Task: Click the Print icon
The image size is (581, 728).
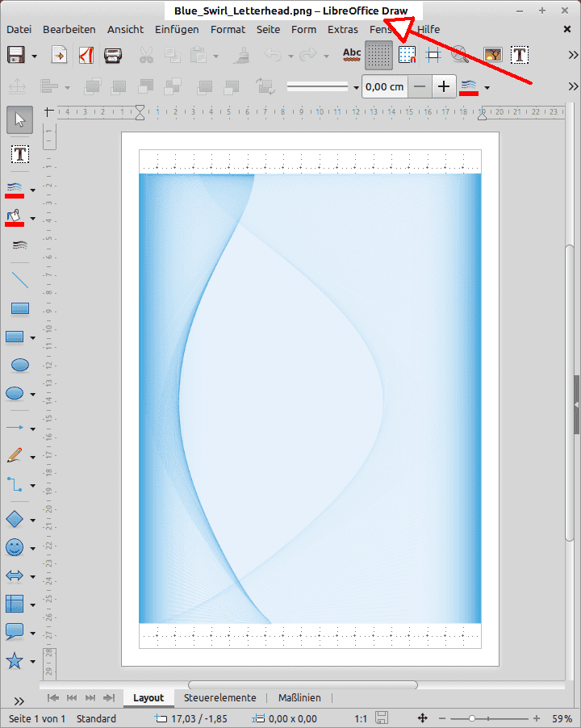Action: coord(113,55)
